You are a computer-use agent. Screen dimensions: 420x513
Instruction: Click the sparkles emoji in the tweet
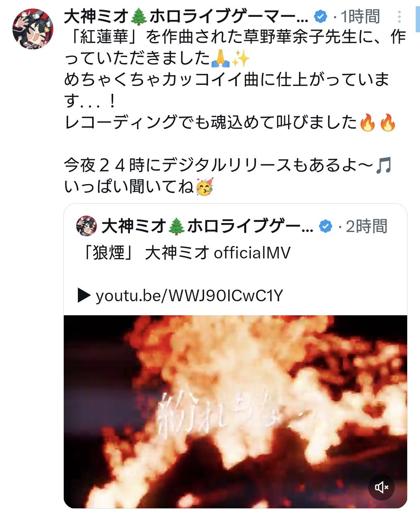(241, 58)
